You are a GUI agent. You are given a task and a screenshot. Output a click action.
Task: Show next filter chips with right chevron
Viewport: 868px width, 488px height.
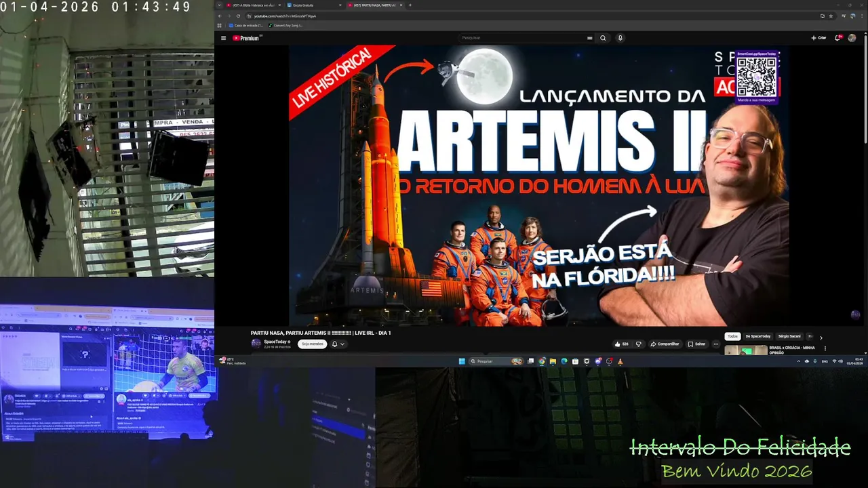pos(821,337)
